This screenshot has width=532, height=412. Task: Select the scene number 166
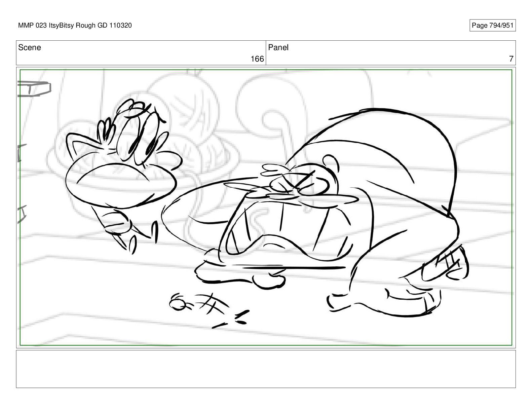(257, 59)
